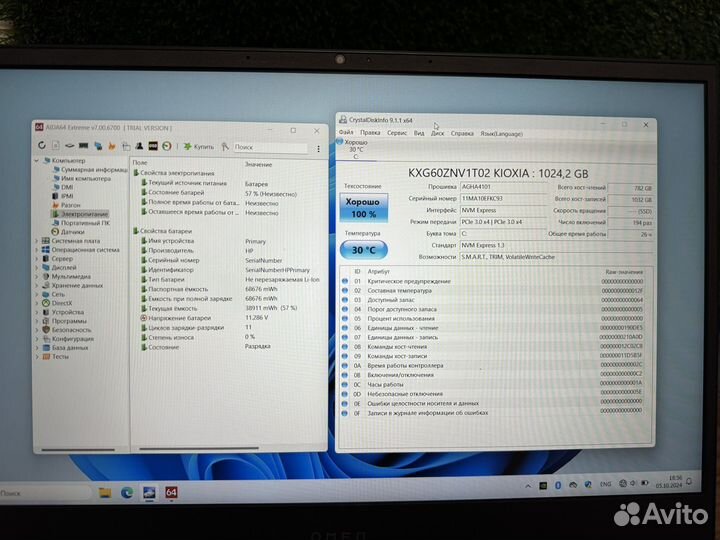
Task: Expand the DirectX tree node
Action: (x=37, y=303)
